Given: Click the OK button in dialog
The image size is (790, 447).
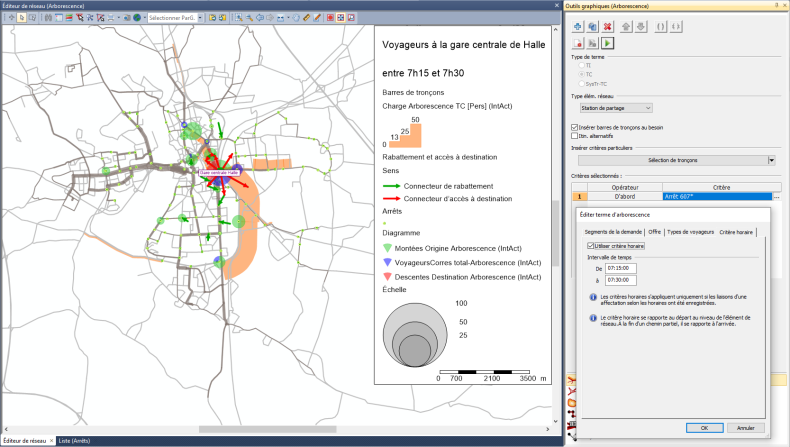Looking at the screenshot, I should (x=704, y=427).
